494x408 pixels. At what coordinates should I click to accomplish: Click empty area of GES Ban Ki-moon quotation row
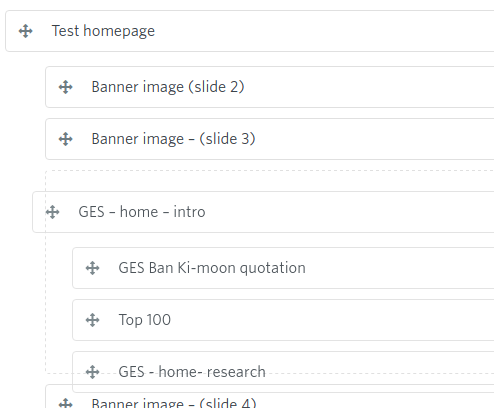pyautogui.click(x=400, y=268)
